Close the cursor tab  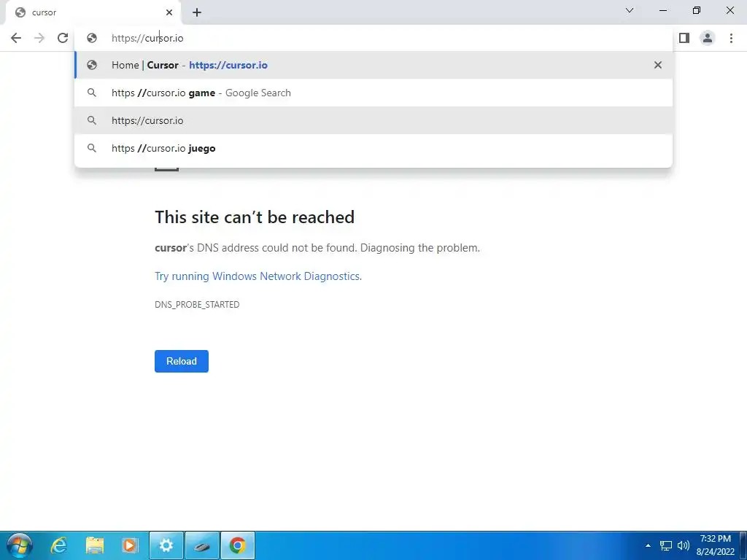(x=169, y=13)
